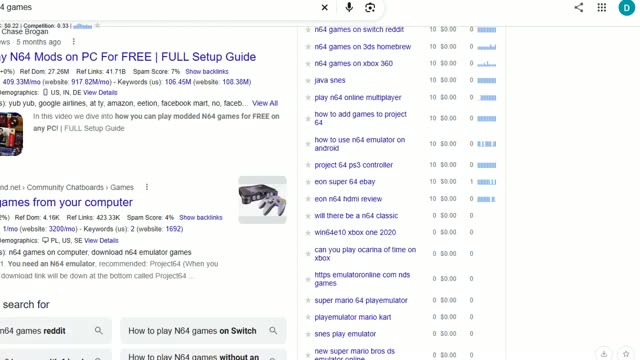The width and height of the screenshot is (640, 360).
Task: Star the 'will there be a n64 classic' keyword
Action: (x=308, y=216)
